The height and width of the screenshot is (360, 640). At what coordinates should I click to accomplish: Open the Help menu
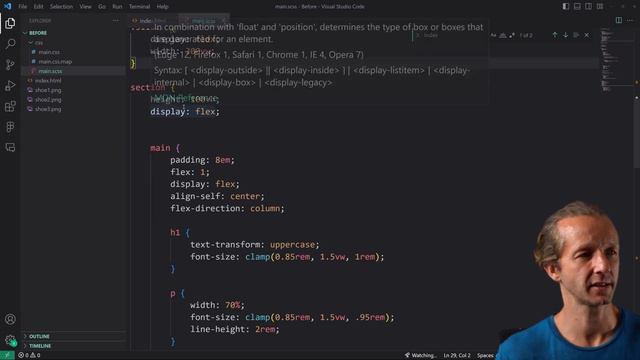[x=162, y=7]
